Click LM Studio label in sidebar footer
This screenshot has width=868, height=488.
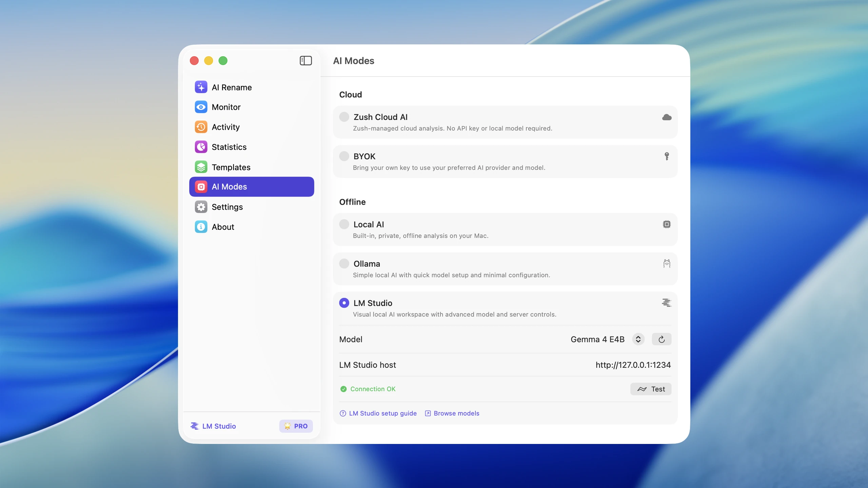point(219,426)
